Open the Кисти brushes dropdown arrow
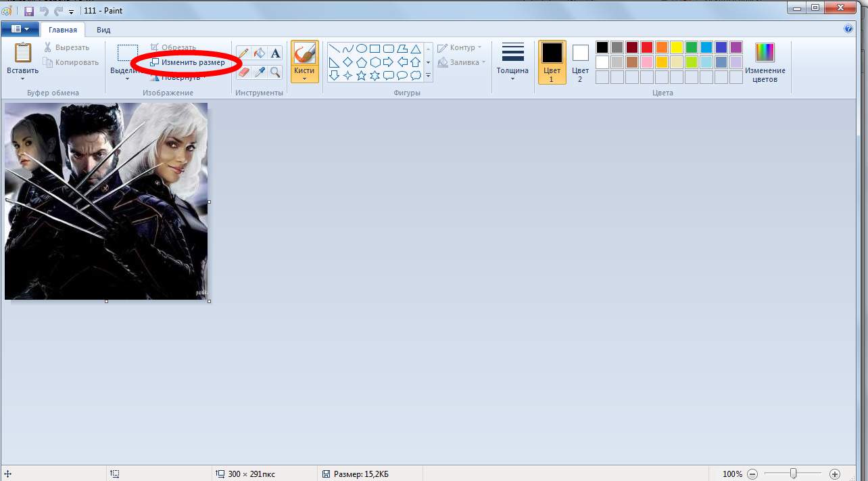The width and height of the screenshot is (868, 481). (304, 78)
